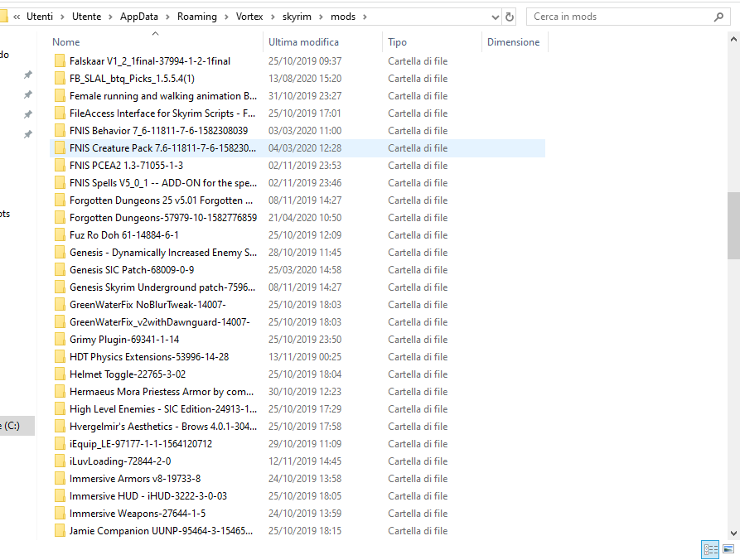
Task: Click the vertical scrollbar thumb
Action: point(734,225)
